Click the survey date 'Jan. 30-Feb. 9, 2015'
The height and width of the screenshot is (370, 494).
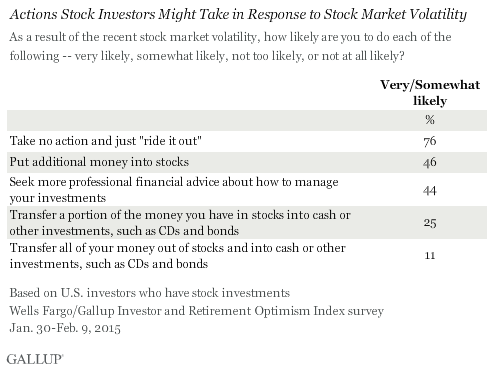pos(65,328)
